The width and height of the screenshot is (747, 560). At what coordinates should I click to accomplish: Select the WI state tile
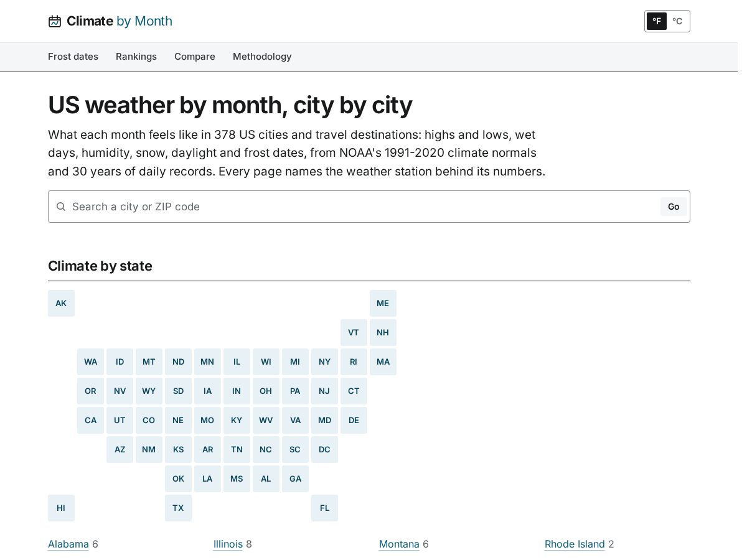(x=266, y=362)
